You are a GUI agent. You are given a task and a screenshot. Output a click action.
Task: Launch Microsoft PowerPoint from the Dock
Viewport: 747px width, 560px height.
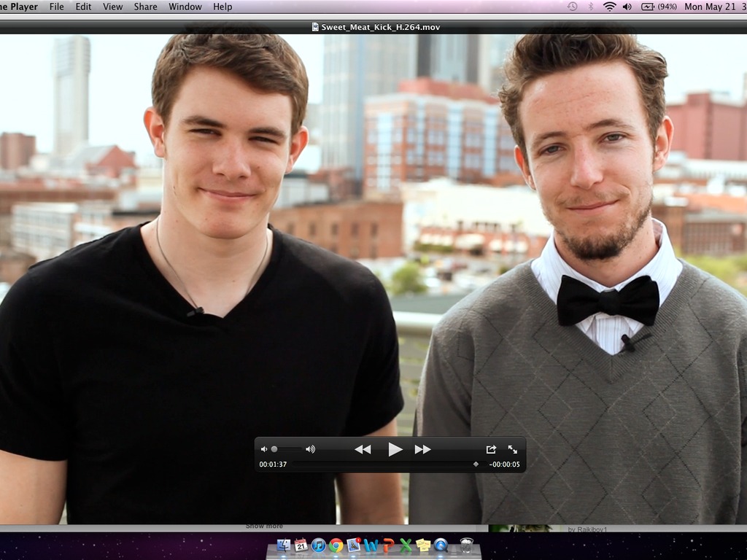click(389, 545)
